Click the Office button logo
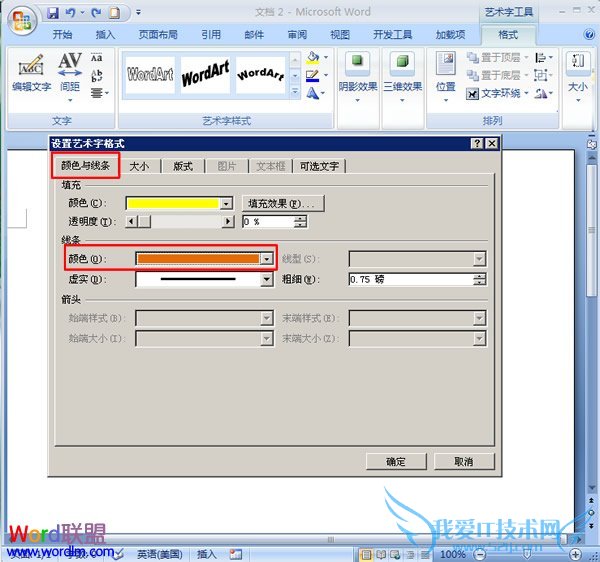The image size is (600, 562). pyautogui.click(x=21, y=20)
